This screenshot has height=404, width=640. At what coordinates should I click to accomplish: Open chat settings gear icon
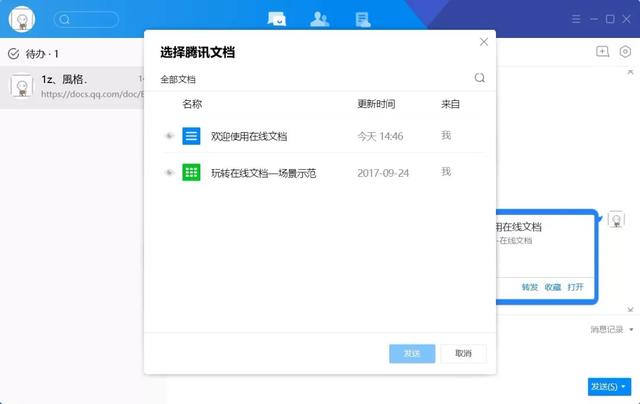click(625, 51)
